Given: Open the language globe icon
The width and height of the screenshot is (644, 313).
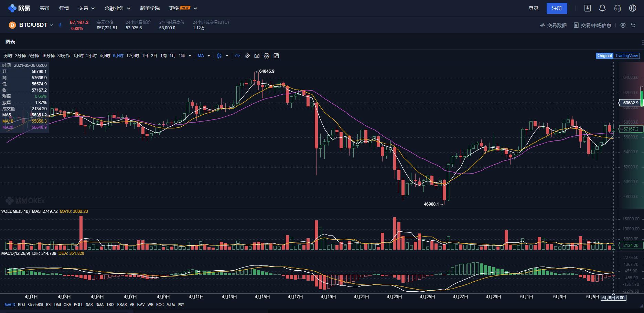Looking at the screenshot, I should 633,8.
